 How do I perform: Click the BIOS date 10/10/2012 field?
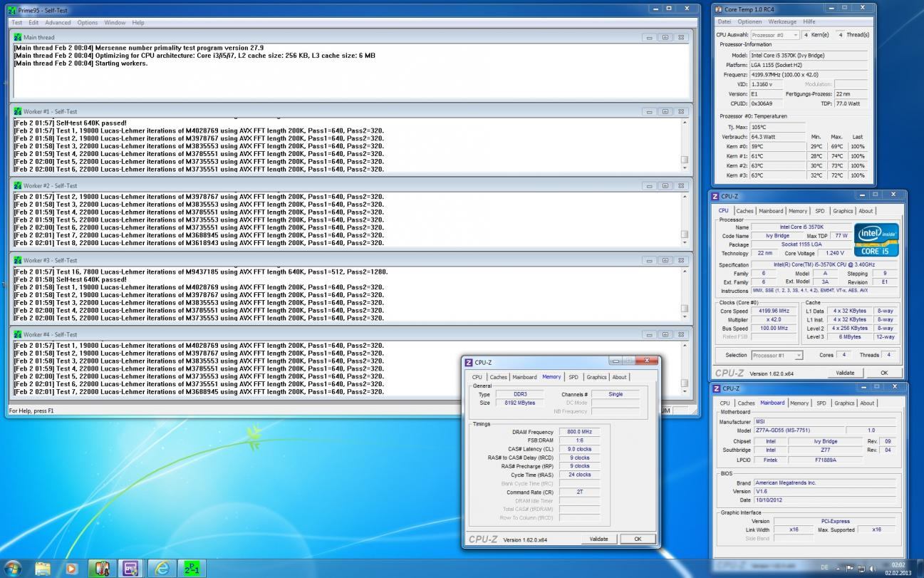(825, 500)
